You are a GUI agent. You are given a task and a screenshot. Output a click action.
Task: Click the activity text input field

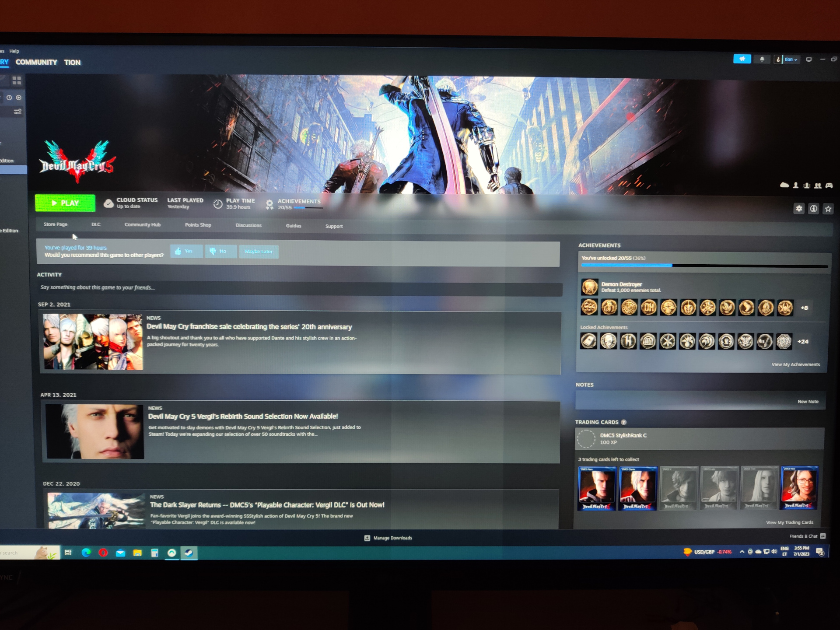(x=300, y=288)
